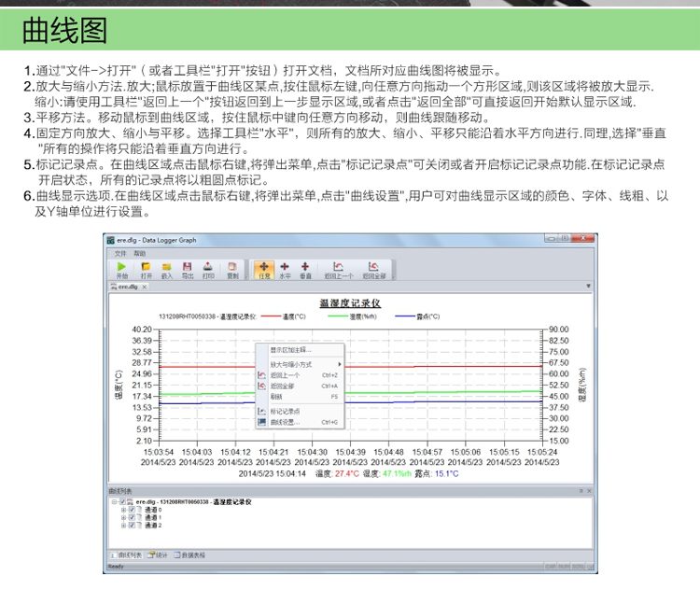Open the 放大与缩小方式 submenu
This screenshot has height=590, width=700.
299,364
